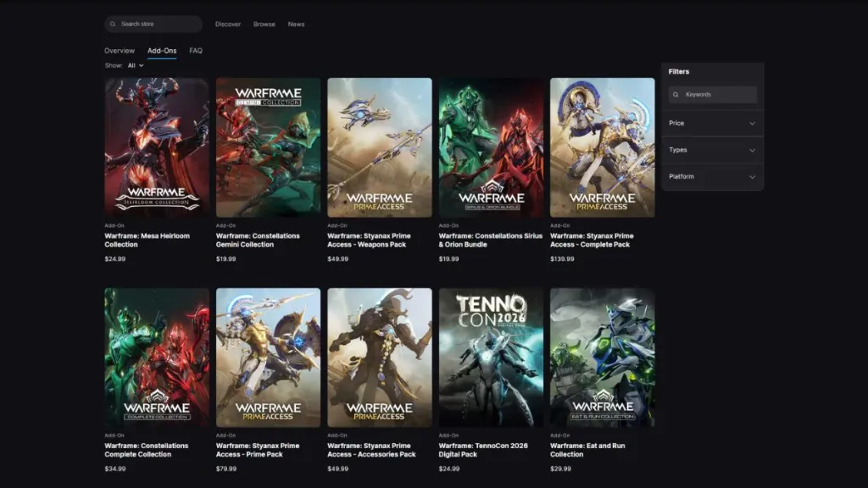Click Styanax Prime Access - Accessories Pack title
This screenshot has width=868, height=488.
tap(371, 450)
